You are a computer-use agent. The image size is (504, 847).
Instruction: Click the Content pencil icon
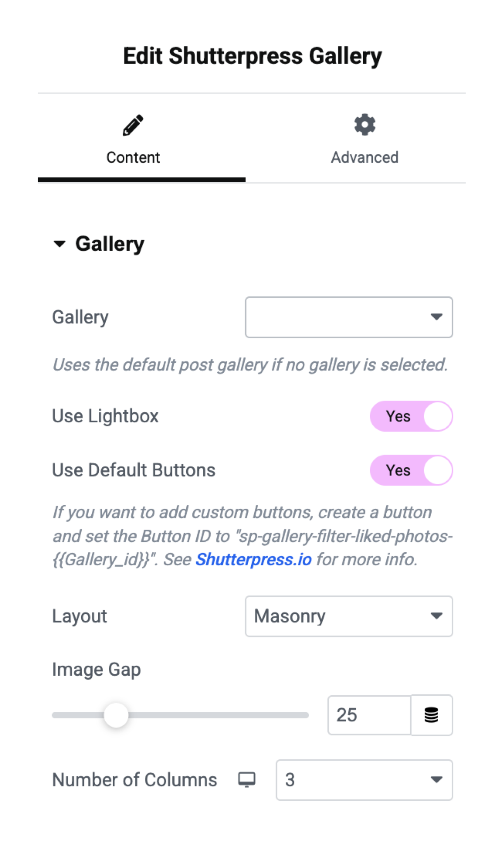(x=133, y=124)
